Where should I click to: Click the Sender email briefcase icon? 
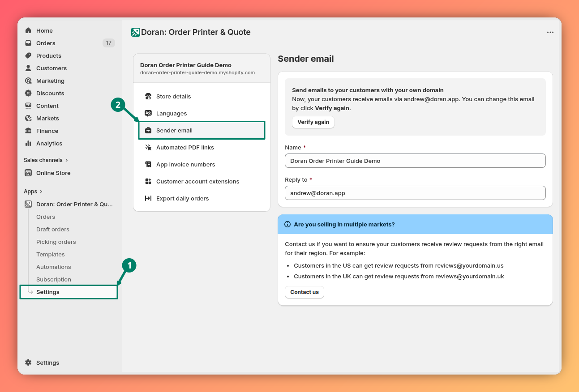tap(148, 130)
